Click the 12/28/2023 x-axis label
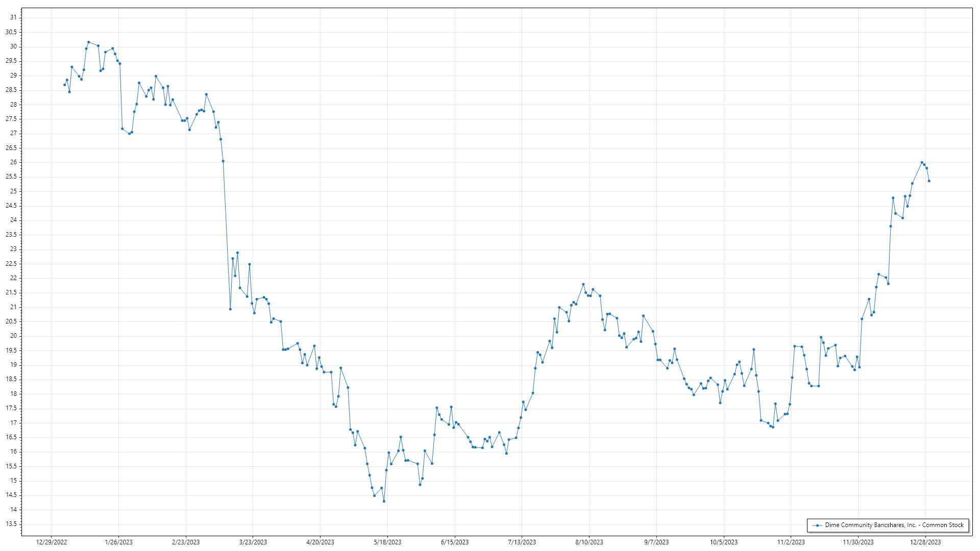 925,542
